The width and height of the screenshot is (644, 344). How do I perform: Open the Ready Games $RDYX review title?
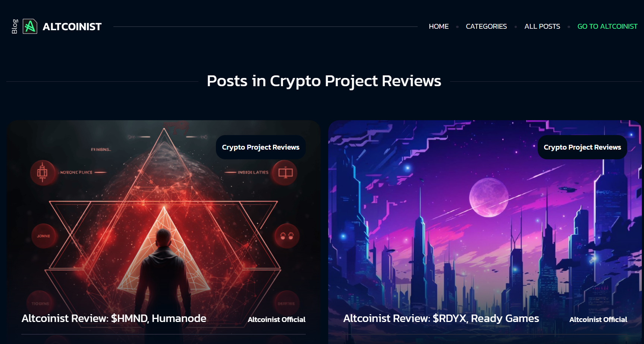[441, 318]
